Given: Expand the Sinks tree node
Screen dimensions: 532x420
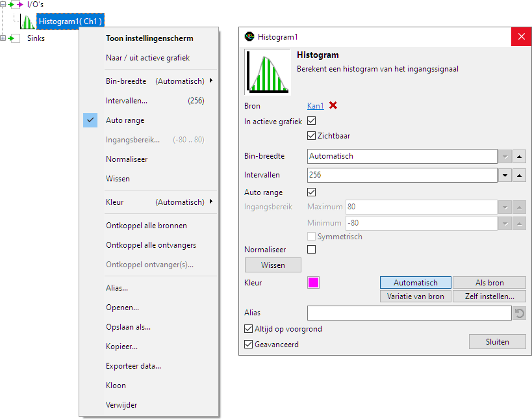Looking at the screenshot, I should point(3,38).
